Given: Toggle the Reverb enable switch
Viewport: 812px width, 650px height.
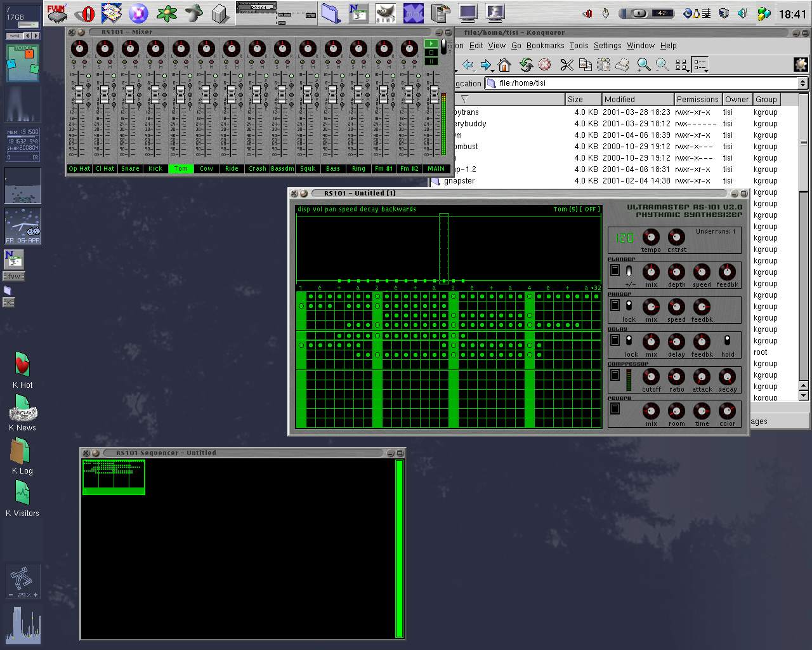Looking at the screenshot, I should coord(615,409).
